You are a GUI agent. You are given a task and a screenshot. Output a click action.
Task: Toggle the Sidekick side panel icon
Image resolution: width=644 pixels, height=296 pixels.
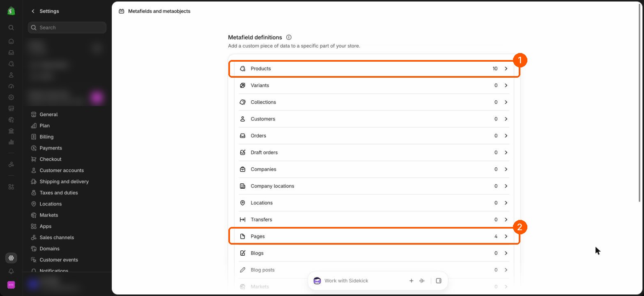pyautogui.click(x=439, y=281)
